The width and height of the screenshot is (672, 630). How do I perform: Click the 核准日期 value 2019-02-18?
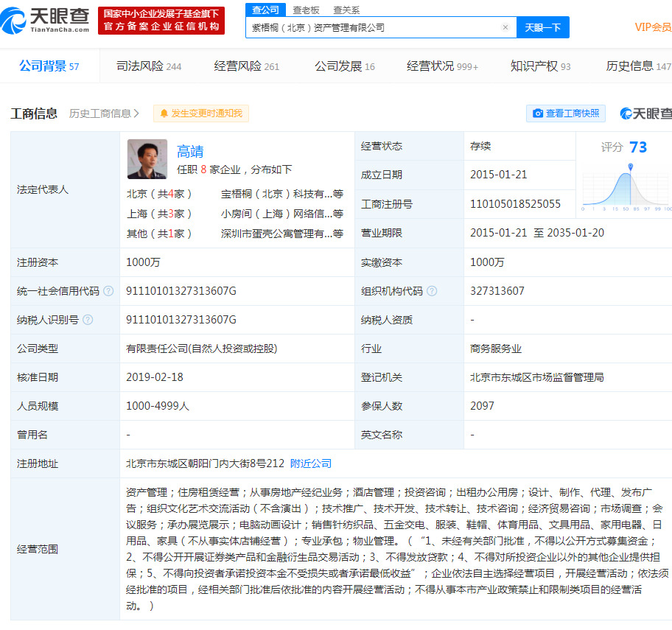(154, 377)
